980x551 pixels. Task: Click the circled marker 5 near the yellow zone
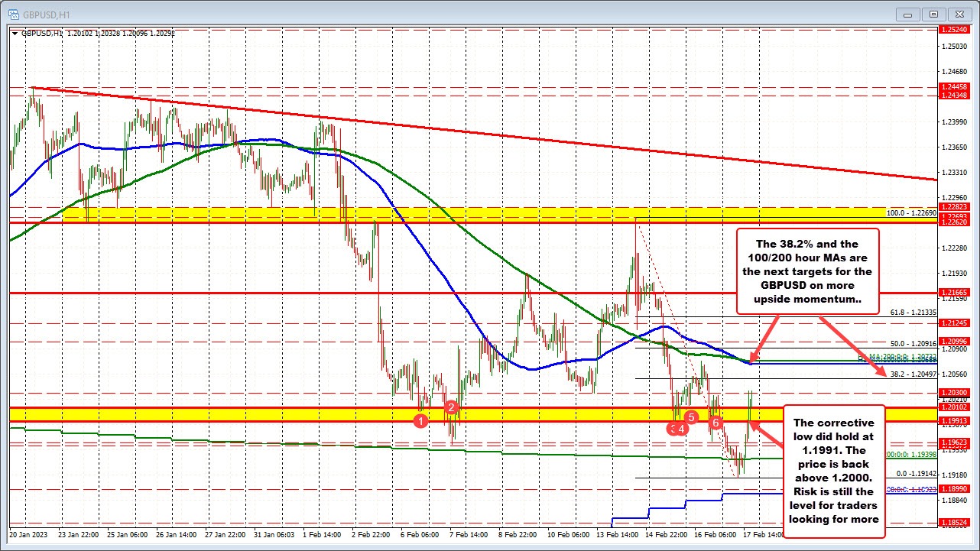pyautogui.click(x=690, y=417)
